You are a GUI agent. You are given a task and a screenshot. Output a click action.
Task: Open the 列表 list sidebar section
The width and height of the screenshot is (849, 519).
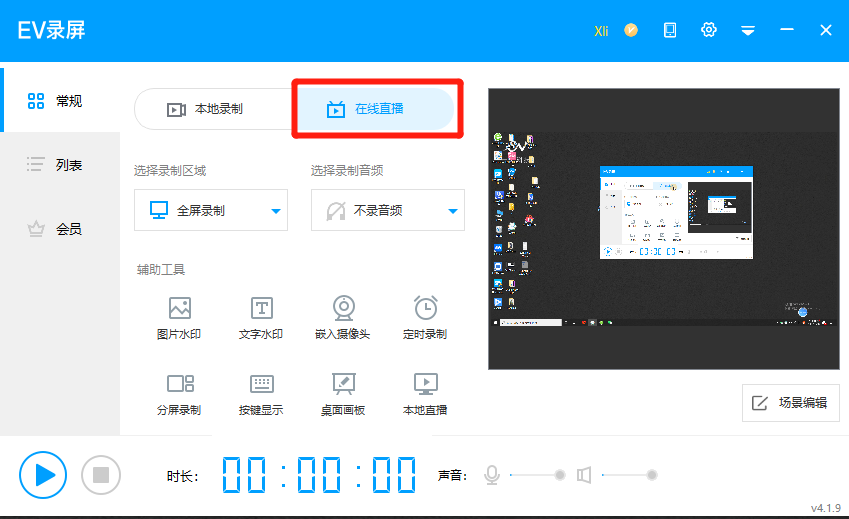[x=60, y=165]
